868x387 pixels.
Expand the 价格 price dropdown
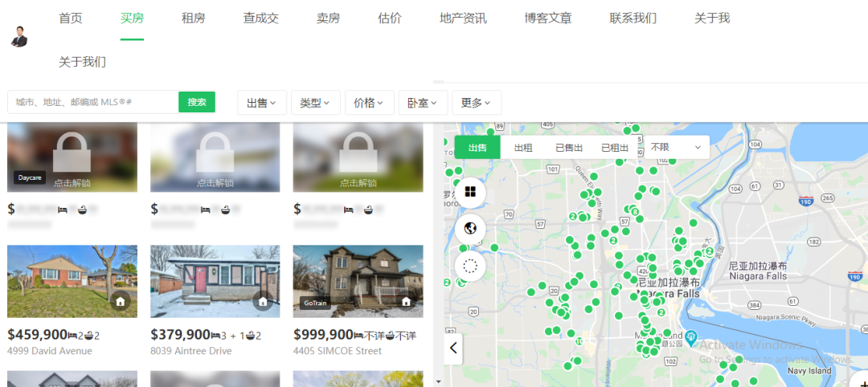[x=369, y=103]
